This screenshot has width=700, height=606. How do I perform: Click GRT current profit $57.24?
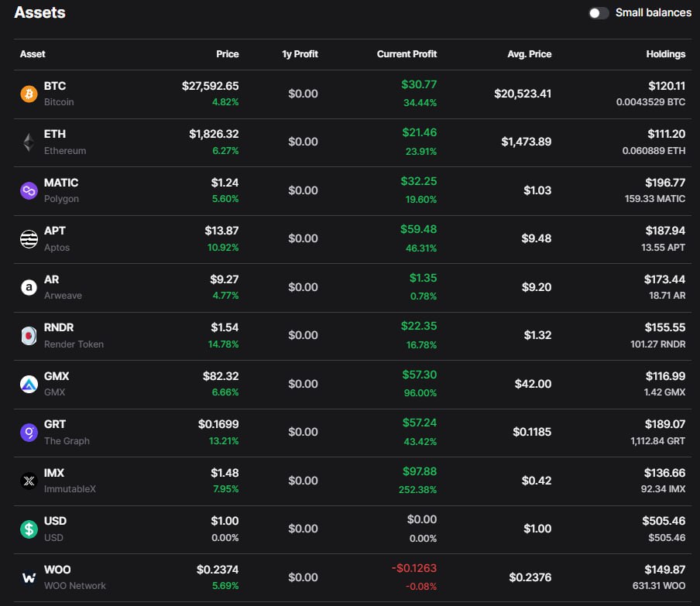click(x=420, y=423)
